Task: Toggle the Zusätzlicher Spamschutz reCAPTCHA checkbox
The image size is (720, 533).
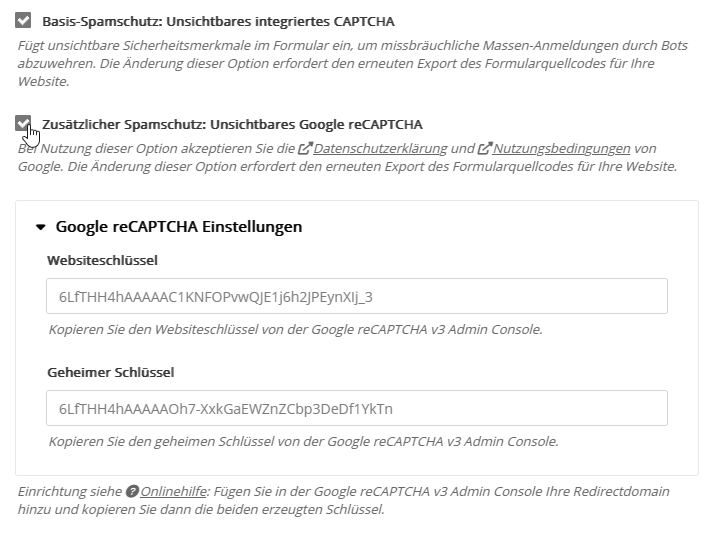Action: tap(23, 123)
